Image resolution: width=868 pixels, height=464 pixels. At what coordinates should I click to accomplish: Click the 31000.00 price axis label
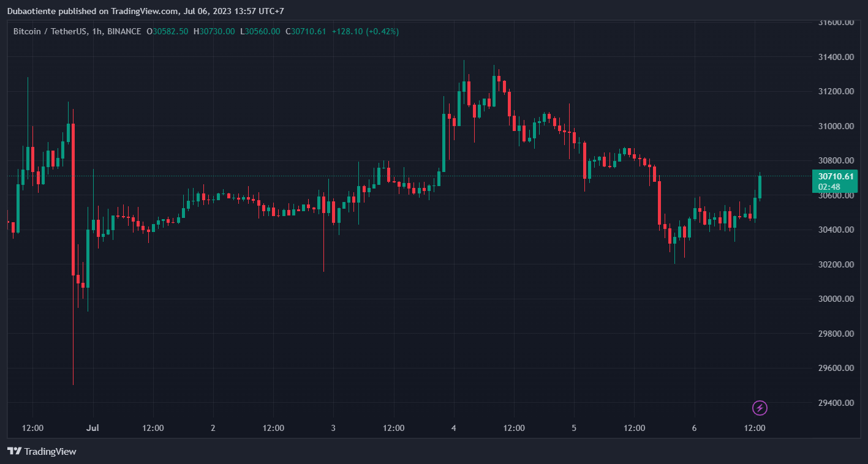click(836, 126)
